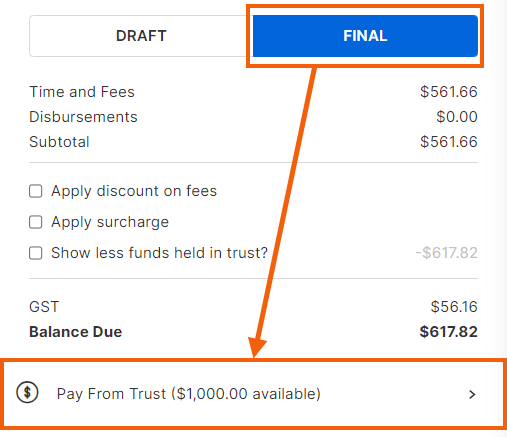
Task: Click the Time and Fees amount $561.66
Action: click(449, 92)
